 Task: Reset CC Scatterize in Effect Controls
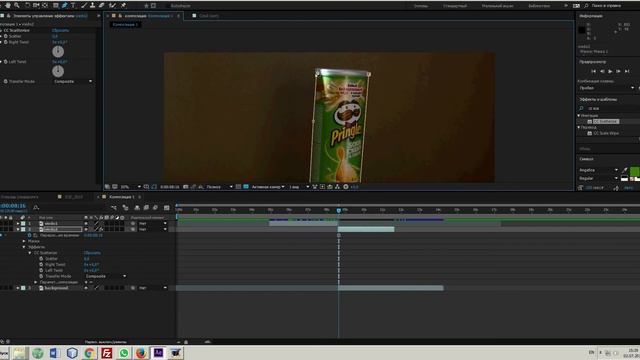click(60, 30)
